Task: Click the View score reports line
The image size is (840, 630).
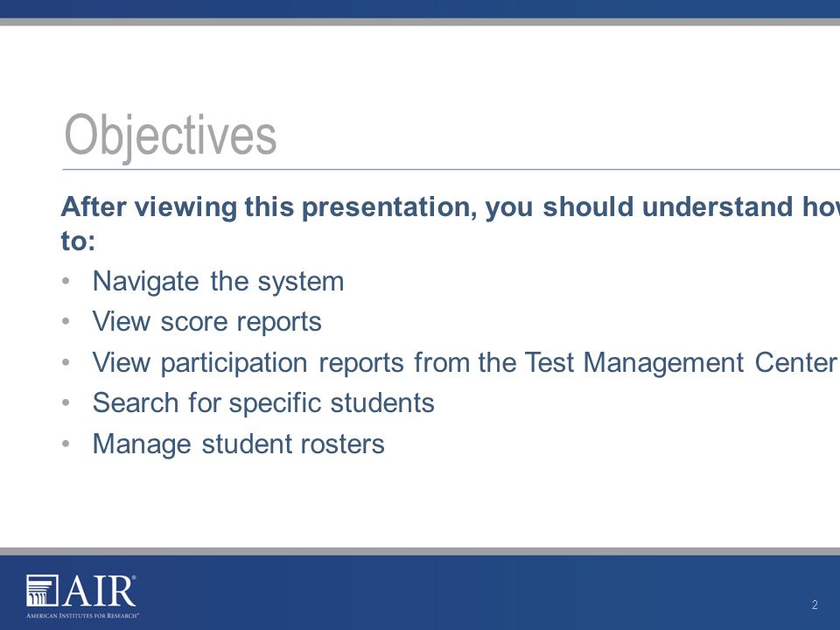Action: pos(206,322)
